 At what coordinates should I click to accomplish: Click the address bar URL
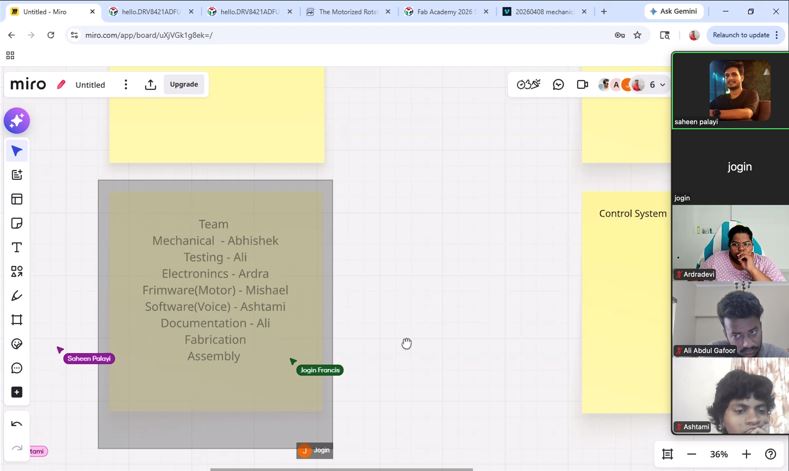pos(149,35)
